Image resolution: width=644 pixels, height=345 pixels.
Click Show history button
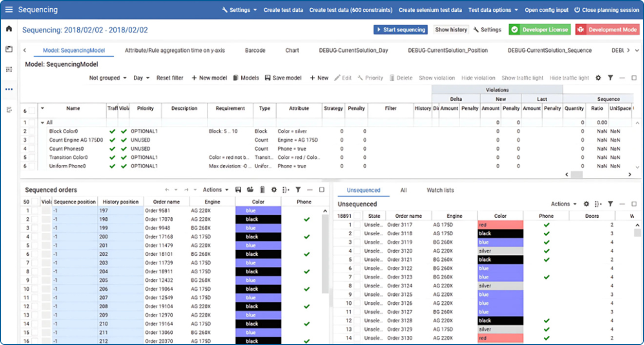coord(451,30)
